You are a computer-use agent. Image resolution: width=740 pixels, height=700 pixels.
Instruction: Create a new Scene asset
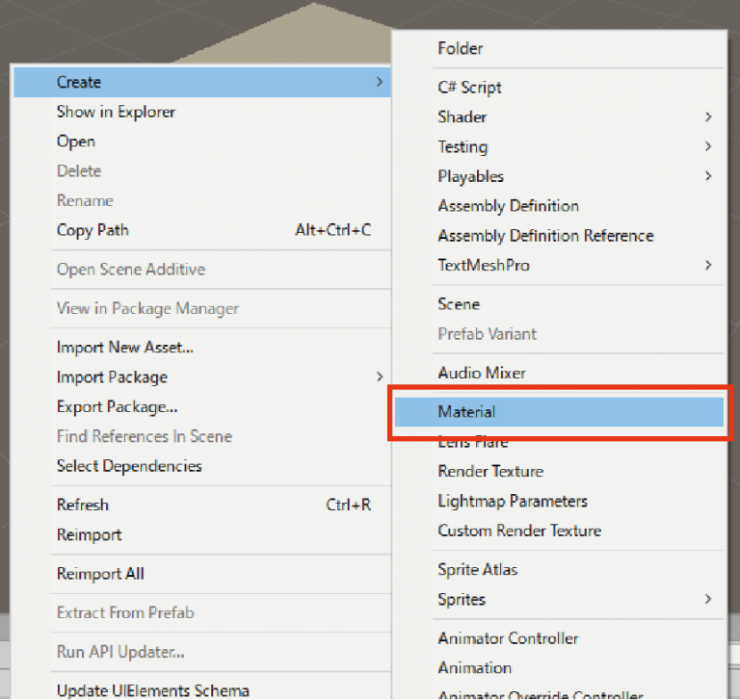(459, 304)
